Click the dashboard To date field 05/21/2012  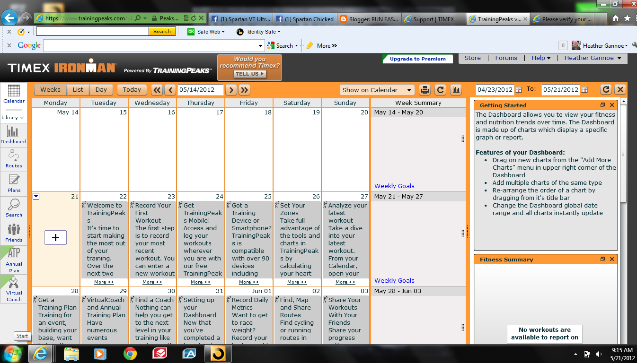pos(560,90)
